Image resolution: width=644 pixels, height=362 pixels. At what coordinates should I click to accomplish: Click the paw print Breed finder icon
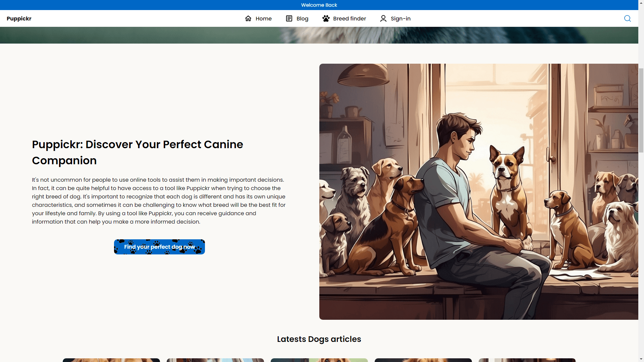[x=326, y=18]
